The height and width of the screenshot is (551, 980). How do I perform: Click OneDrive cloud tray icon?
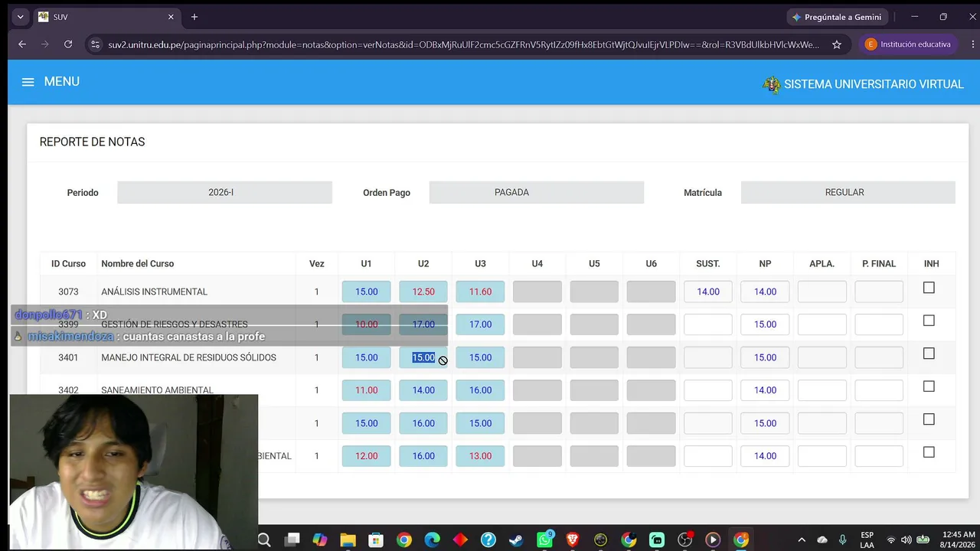pos(822,540)
